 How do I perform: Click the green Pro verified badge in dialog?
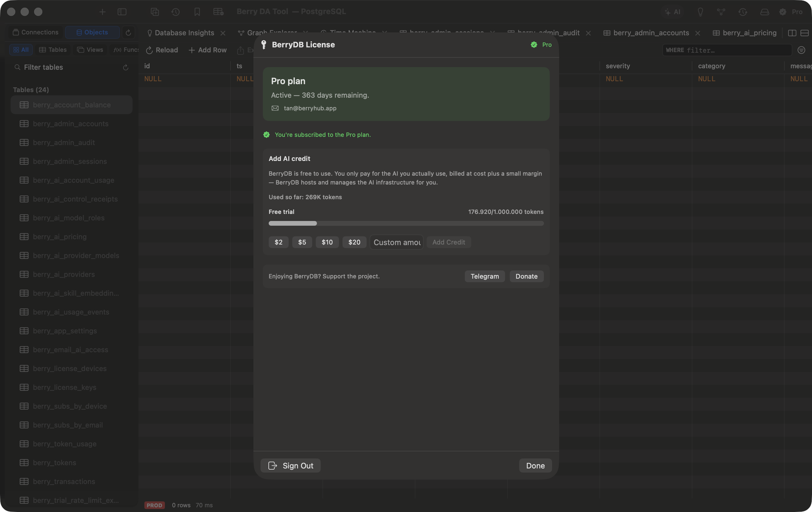(x=541, y=44)
